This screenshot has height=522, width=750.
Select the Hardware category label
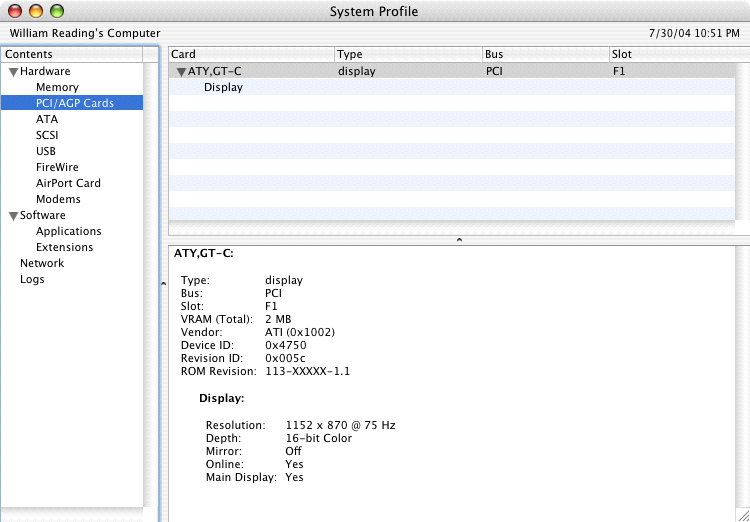point(45,71)
